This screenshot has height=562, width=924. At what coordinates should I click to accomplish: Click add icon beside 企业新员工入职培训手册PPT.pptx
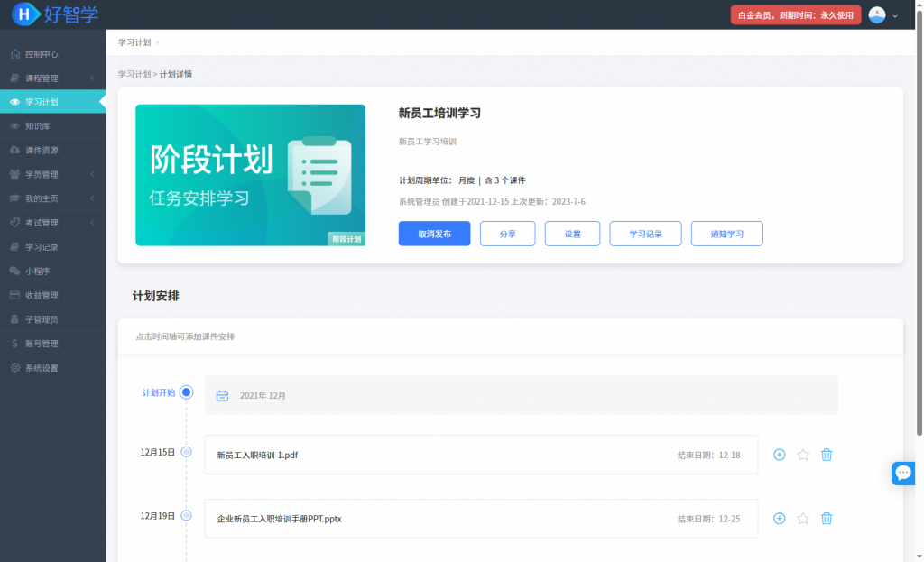(780, 519)
